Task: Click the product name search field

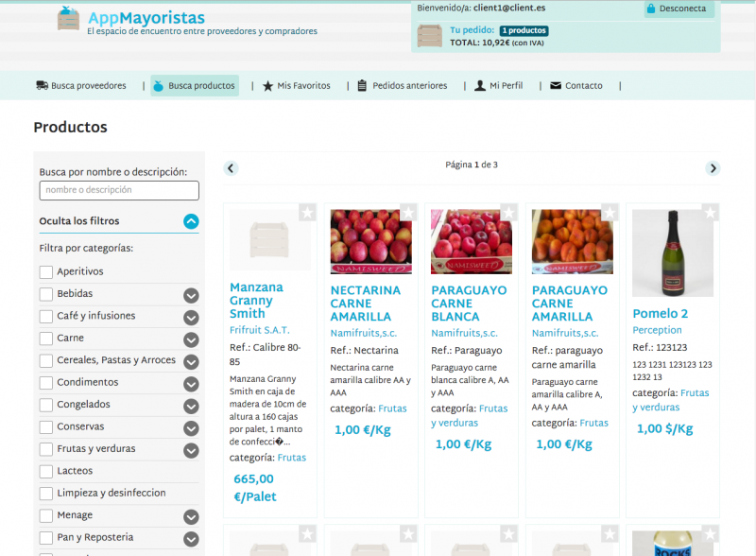Action: coord(119,190)
